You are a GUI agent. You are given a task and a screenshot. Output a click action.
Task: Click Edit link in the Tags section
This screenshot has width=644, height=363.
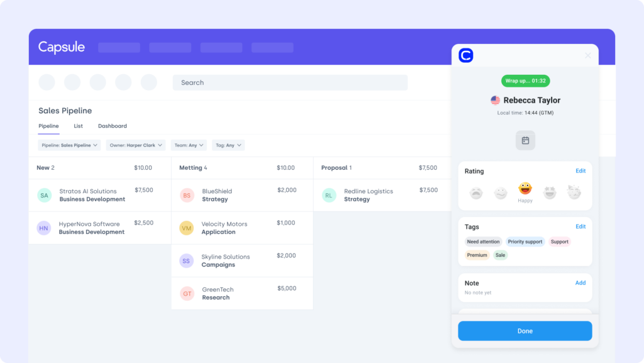(580, 226)
